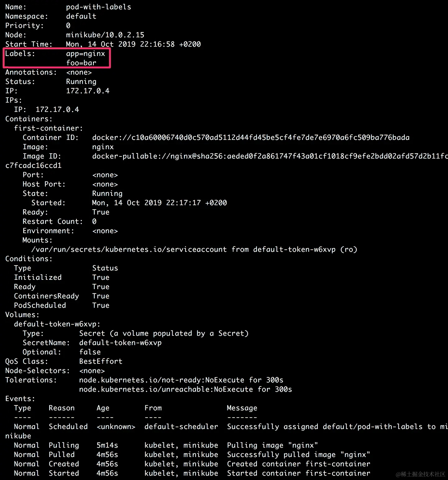Screen dimensions: 448x480
Task: Click the serviceaccount mount path line
Action: tap(194, 249)
